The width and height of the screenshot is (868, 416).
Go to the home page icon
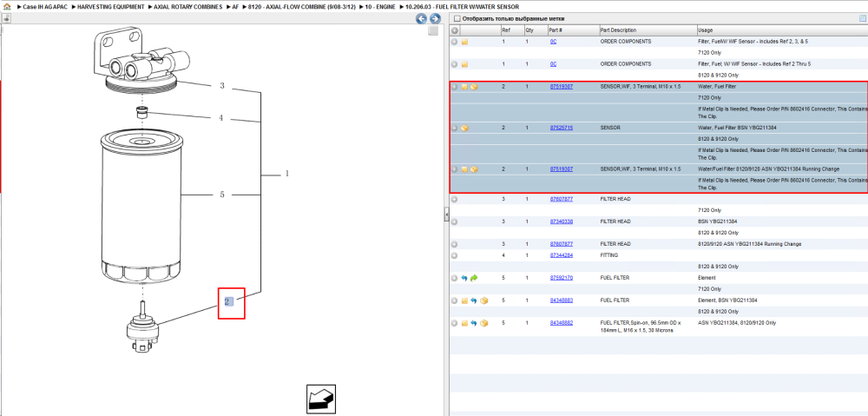click(x=7, y=7)
